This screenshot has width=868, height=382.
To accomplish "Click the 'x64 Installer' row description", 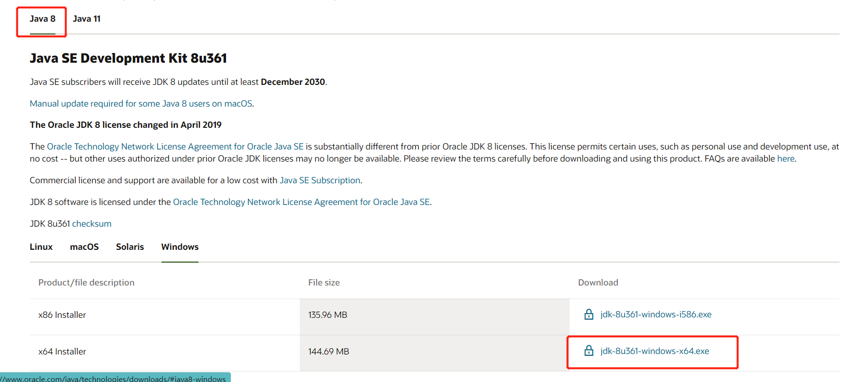I will (62, 352).
